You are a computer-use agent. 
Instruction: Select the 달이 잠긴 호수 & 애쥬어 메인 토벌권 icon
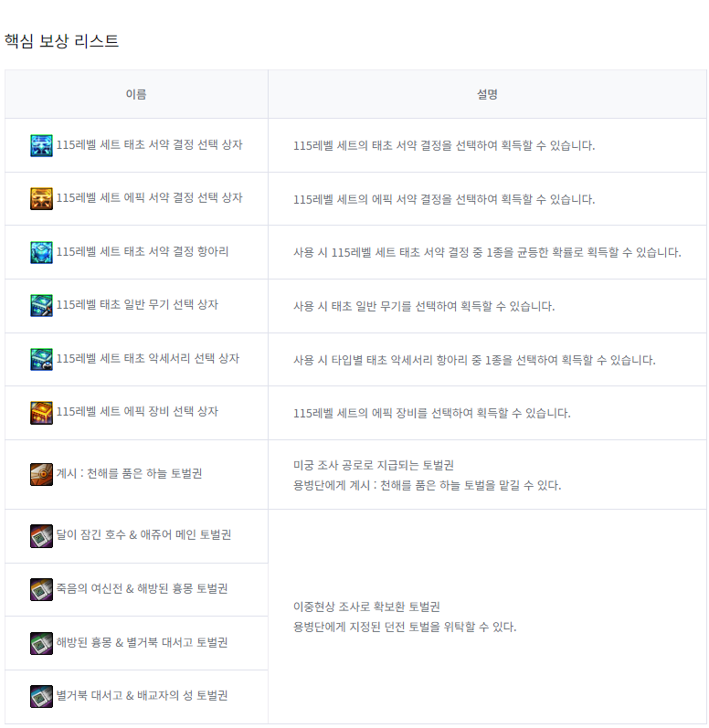coord(41,535)
